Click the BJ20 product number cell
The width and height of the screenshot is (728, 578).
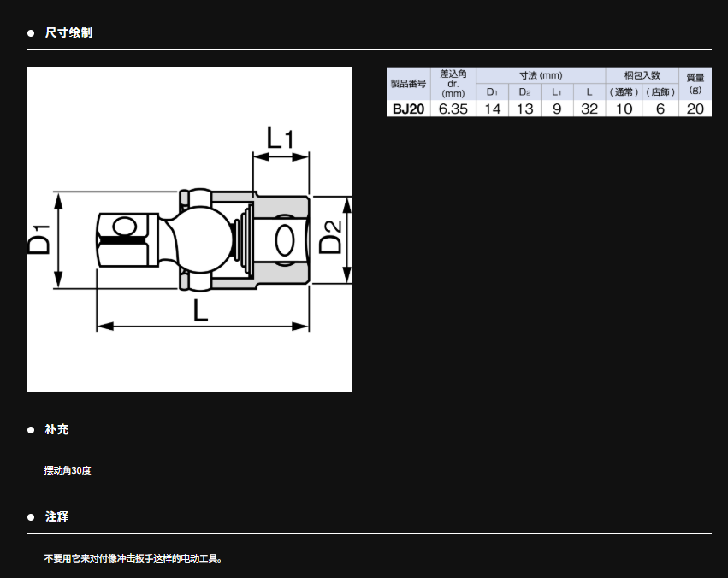[x=409, y=109]
